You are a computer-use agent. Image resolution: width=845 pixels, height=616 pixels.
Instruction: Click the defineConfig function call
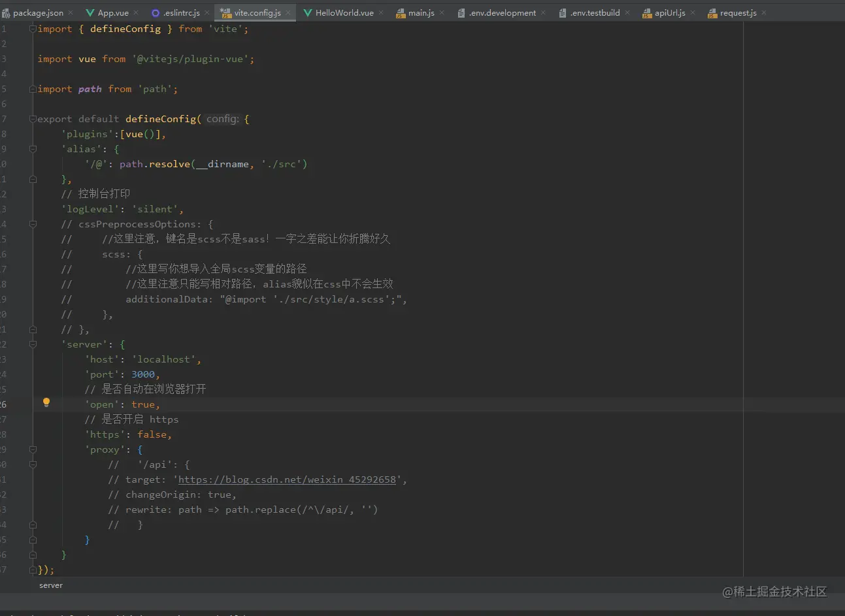pyautogui.click(x=161, y=119)
